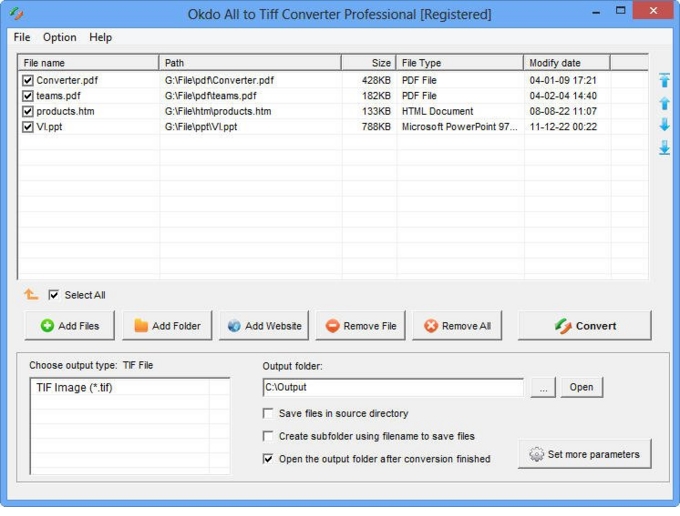Click the Output folder path field

392,387
